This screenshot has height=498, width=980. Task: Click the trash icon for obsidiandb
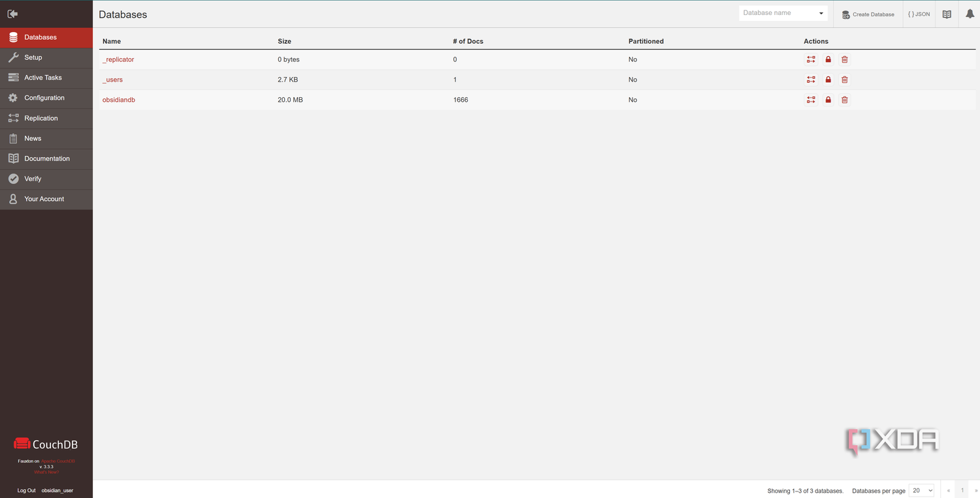click(x=845, y=100)
